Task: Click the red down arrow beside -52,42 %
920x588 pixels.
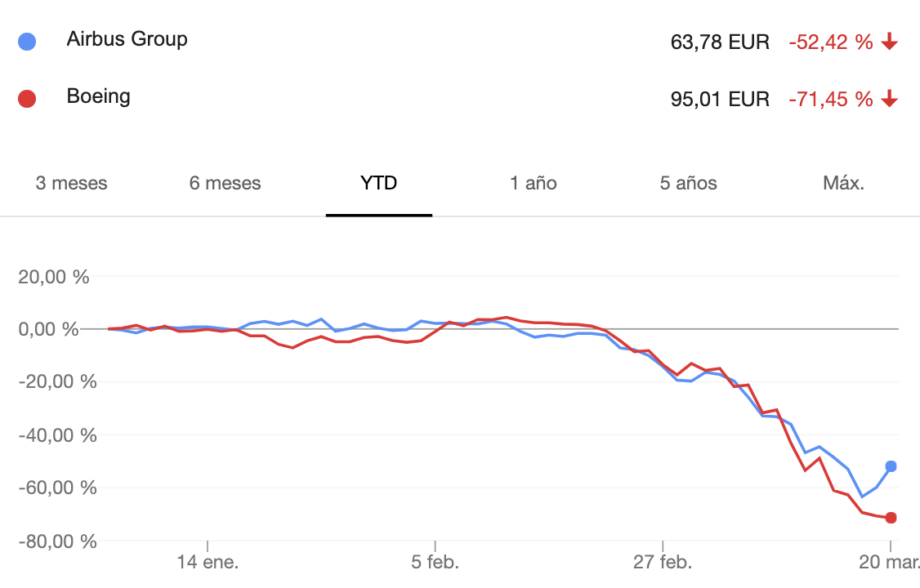Action: [890, 42]
